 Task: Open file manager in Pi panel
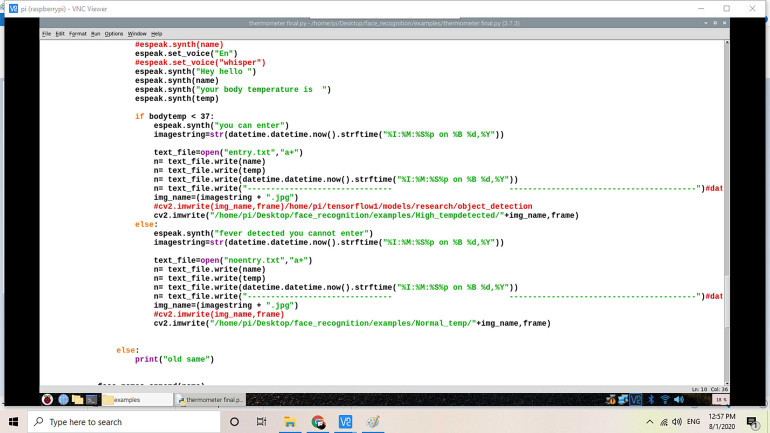[x=77, y=399]
